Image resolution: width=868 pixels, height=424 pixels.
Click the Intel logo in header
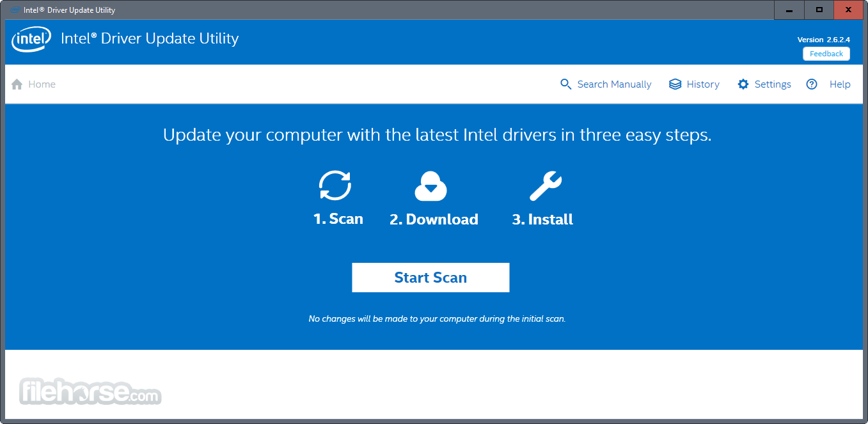tap(31, 40)
